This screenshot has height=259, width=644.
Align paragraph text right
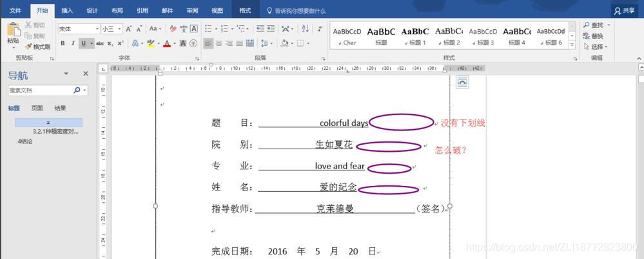[x=229, y=43]
